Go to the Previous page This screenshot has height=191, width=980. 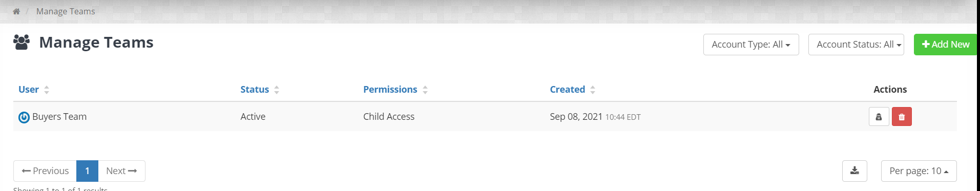pyautogui.click(x=45, y=171)
